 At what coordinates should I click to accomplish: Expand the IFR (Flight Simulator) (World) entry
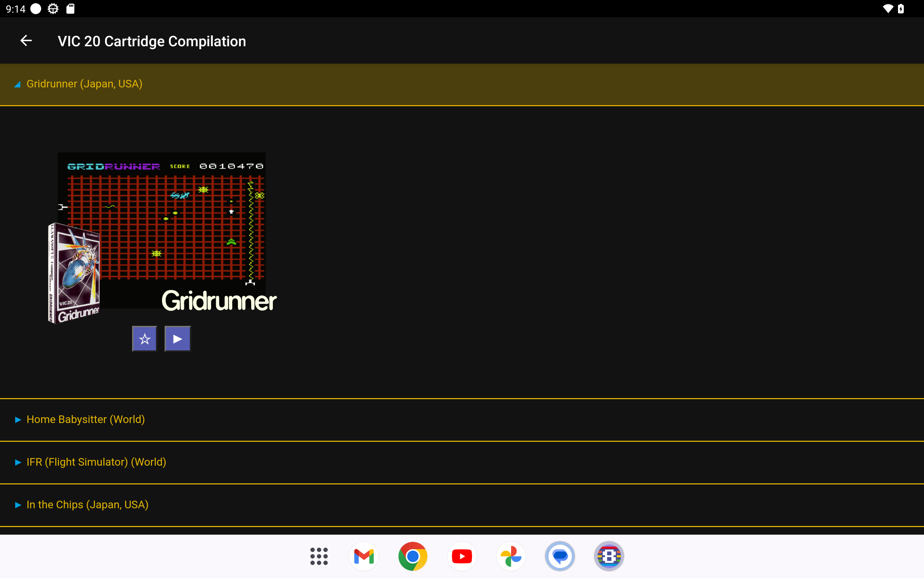462,462
